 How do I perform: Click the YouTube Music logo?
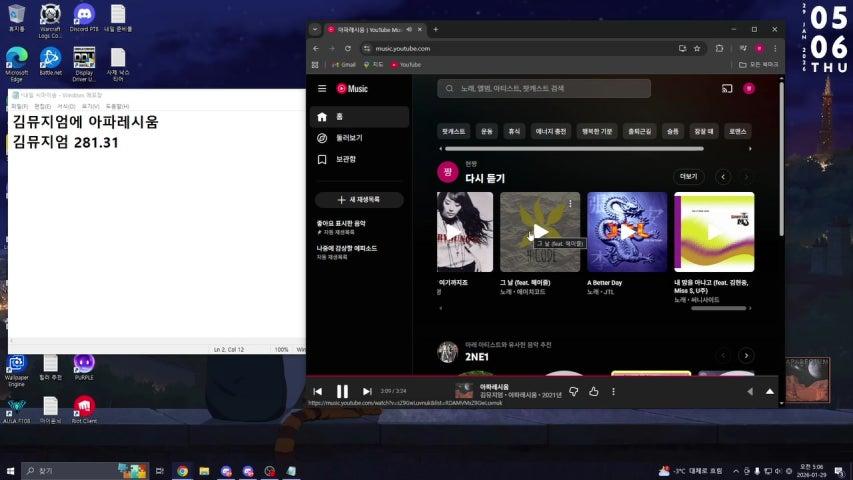[352, 89]
